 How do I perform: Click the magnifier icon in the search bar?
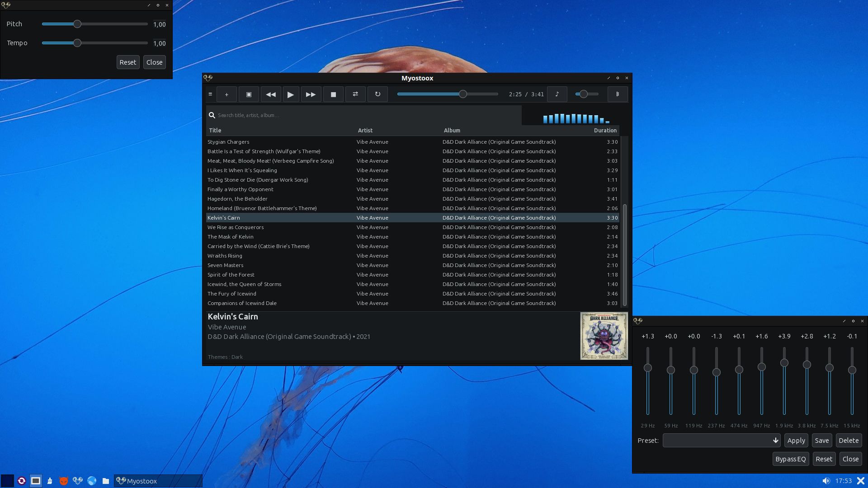click(212, 115)
